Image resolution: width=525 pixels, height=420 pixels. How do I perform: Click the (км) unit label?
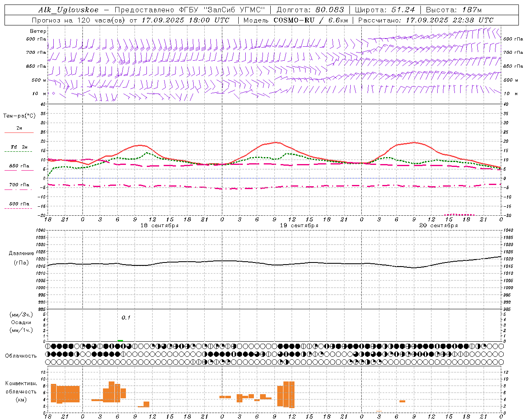(x=21, y=399)
